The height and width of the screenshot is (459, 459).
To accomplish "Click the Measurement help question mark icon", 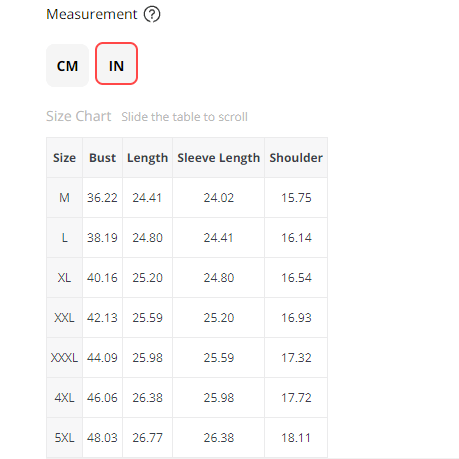I will coord(152,15).
